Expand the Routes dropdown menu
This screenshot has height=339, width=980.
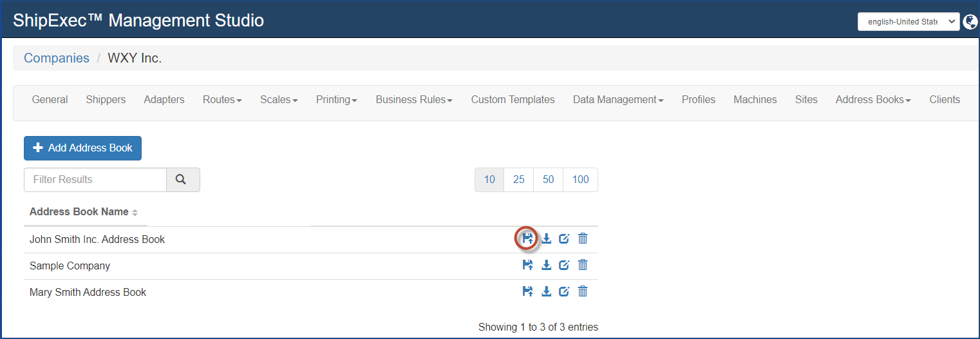tap(222, 100)
